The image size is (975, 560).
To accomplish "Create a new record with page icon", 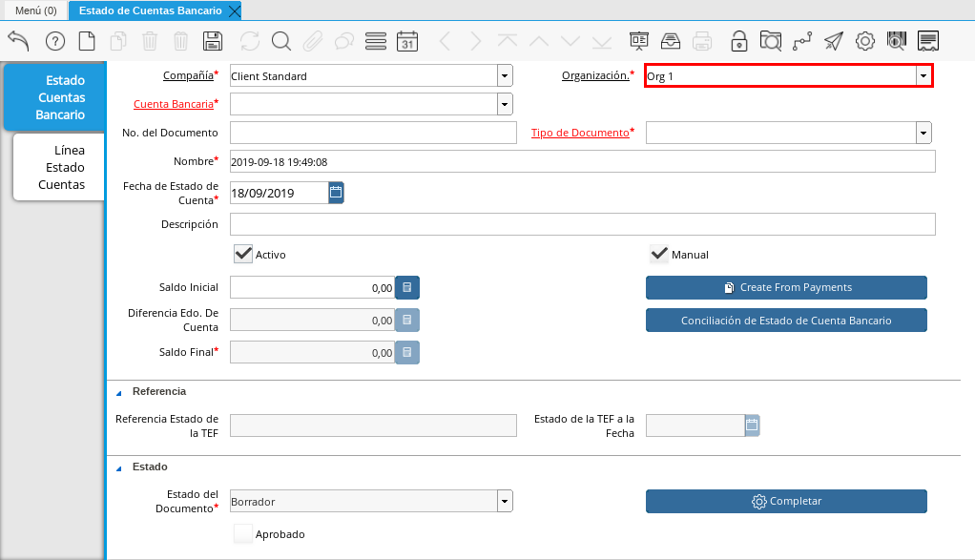I will (x=87, y=41).
